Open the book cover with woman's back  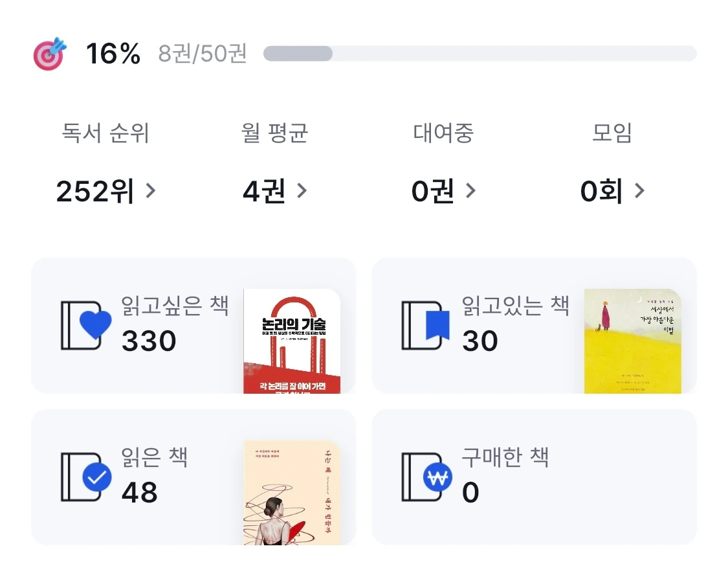(292, 493)
